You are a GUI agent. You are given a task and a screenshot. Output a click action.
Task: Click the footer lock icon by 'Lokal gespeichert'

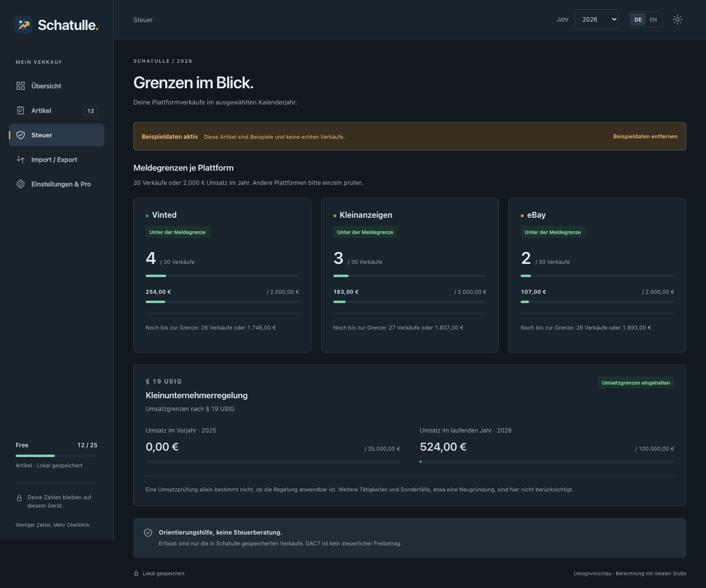136,573
